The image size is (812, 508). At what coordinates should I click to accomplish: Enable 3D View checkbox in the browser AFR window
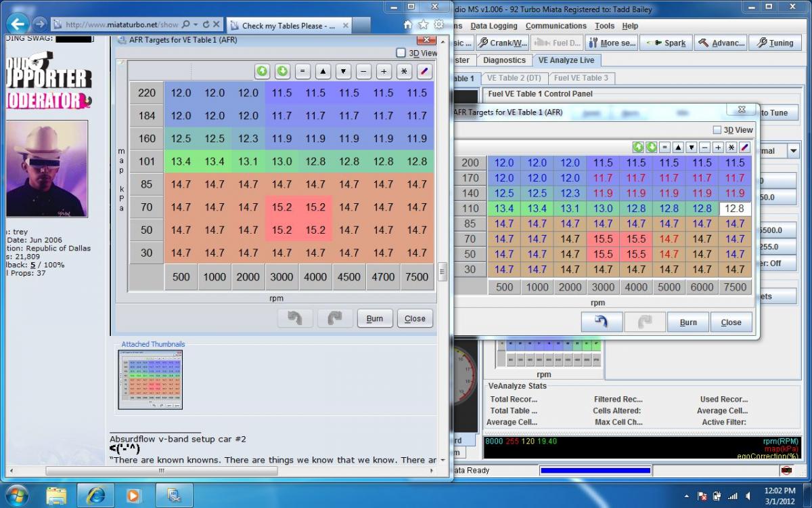point(401,53)
